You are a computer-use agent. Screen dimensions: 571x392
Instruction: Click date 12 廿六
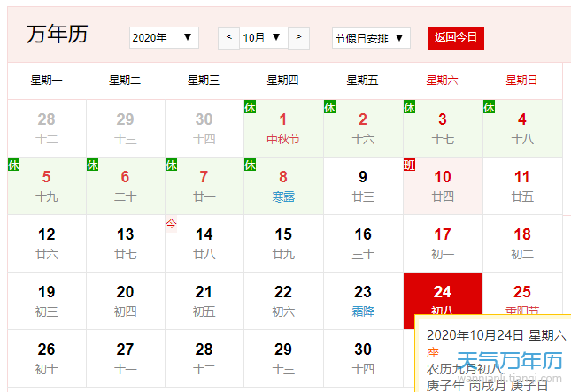[x=47, y=243]
